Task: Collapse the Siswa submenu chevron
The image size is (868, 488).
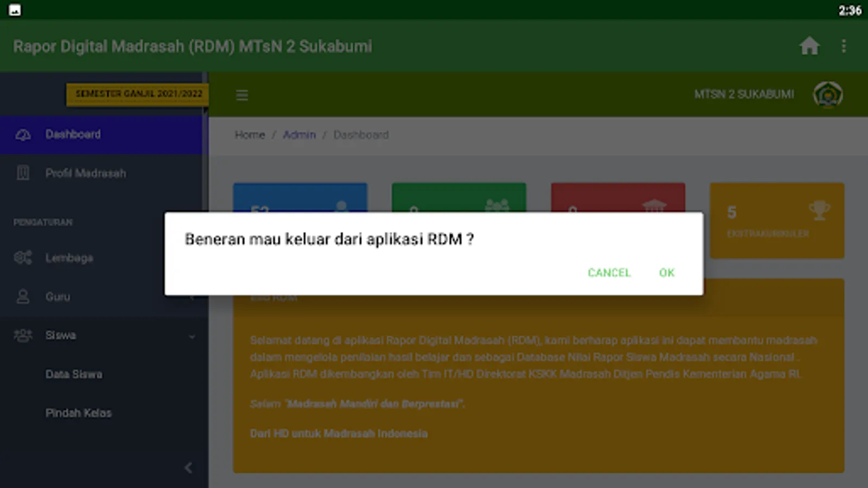Action: (192, 336)
